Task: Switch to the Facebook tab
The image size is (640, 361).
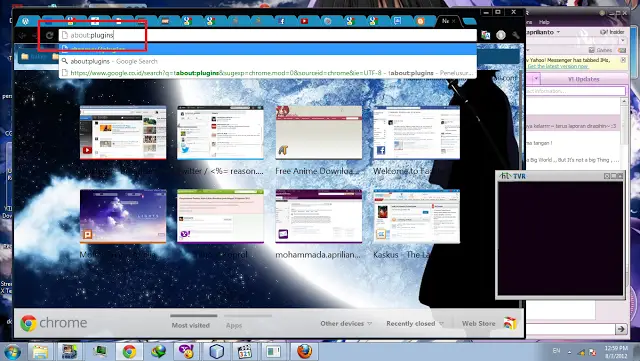Action: tap(282, 21)
